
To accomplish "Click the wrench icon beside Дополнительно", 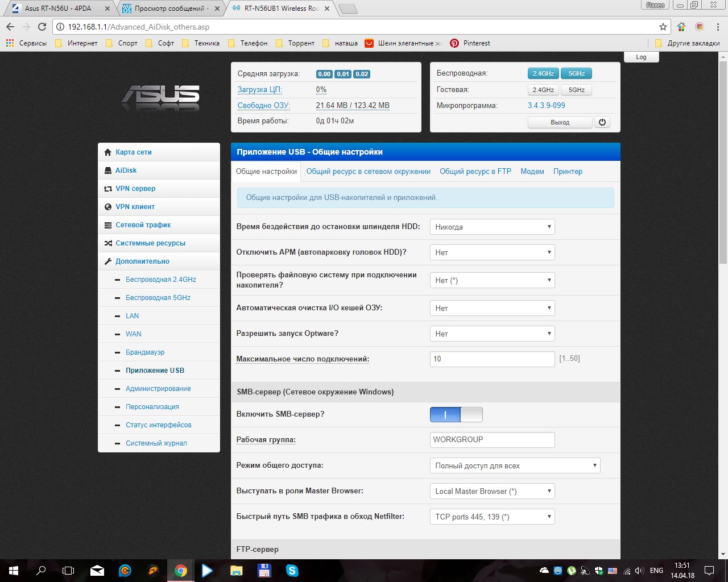I will [108, 261].
